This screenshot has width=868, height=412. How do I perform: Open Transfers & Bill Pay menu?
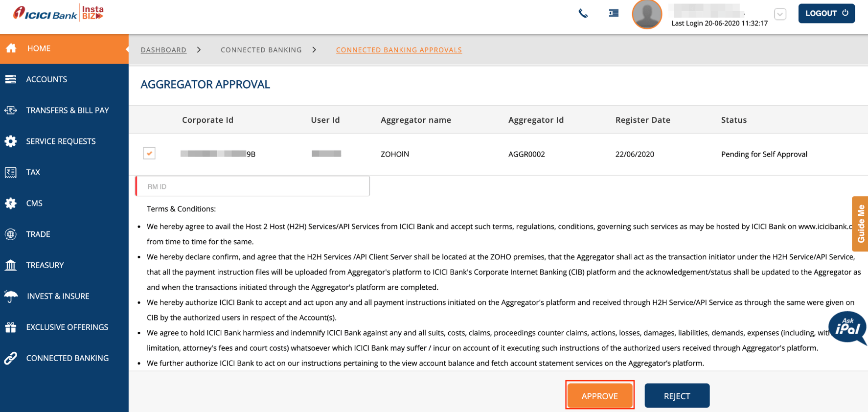pyautogui.click(x=67, y=110)
